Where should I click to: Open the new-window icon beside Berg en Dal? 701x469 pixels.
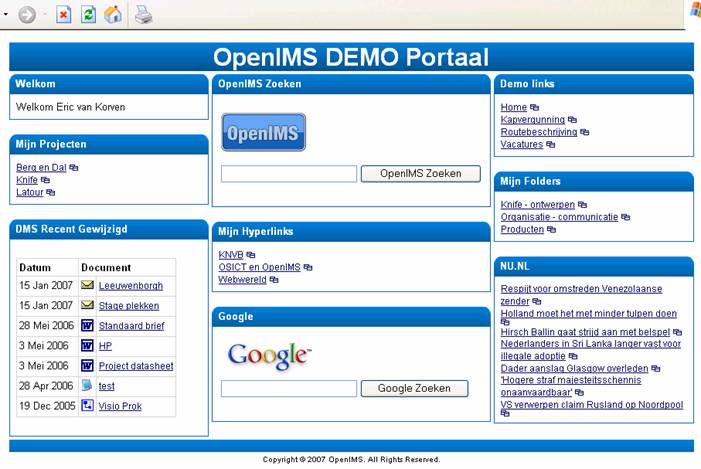(74, 168)
